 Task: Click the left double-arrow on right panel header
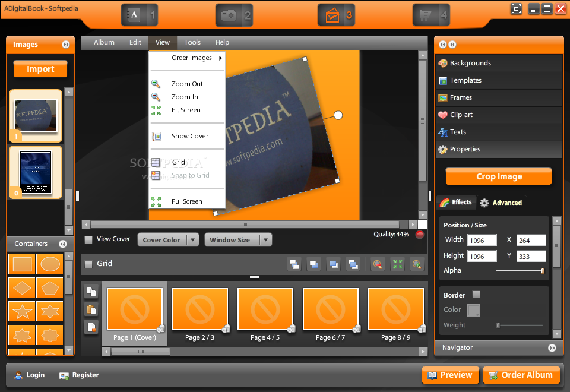(442, 45)
